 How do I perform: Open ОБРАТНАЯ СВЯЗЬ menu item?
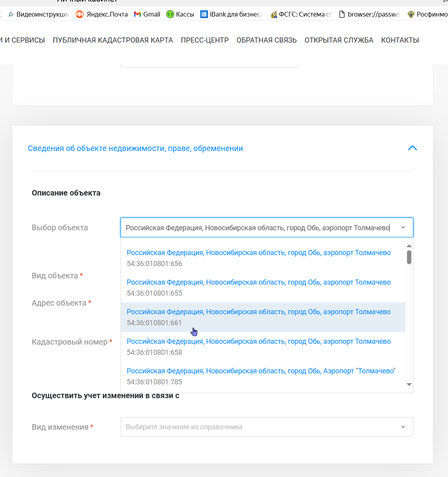point(267,40)
